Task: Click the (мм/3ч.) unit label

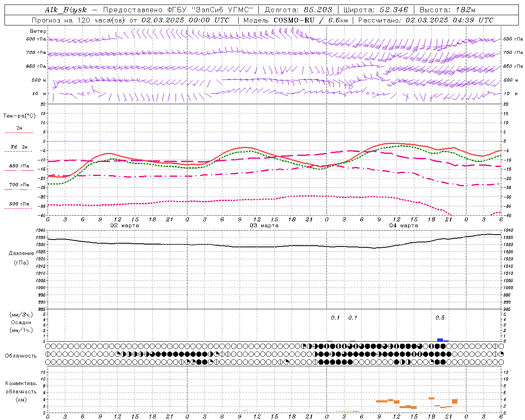Action: (x=21, y=315)
